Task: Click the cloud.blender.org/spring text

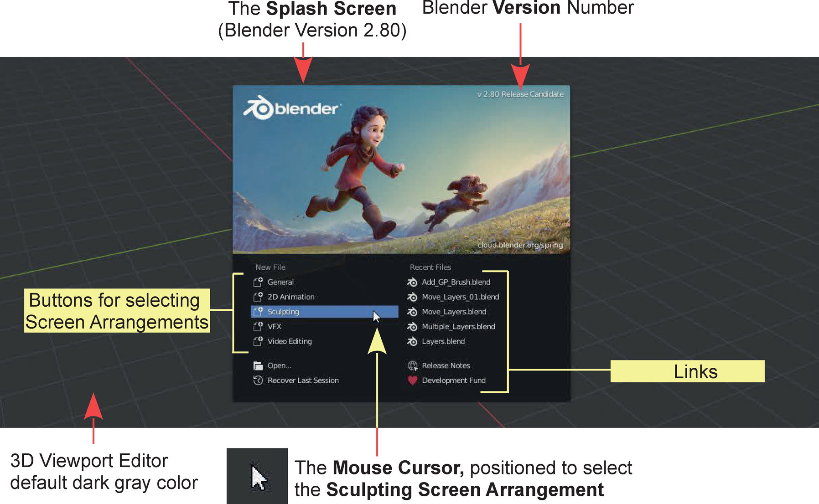Action: [x=520, y=245]
